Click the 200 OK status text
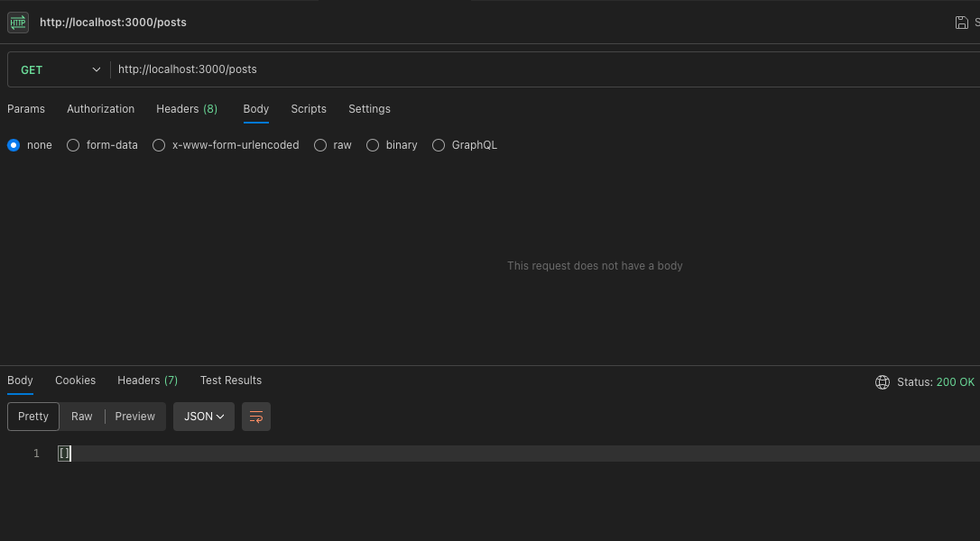 (955, 382)
